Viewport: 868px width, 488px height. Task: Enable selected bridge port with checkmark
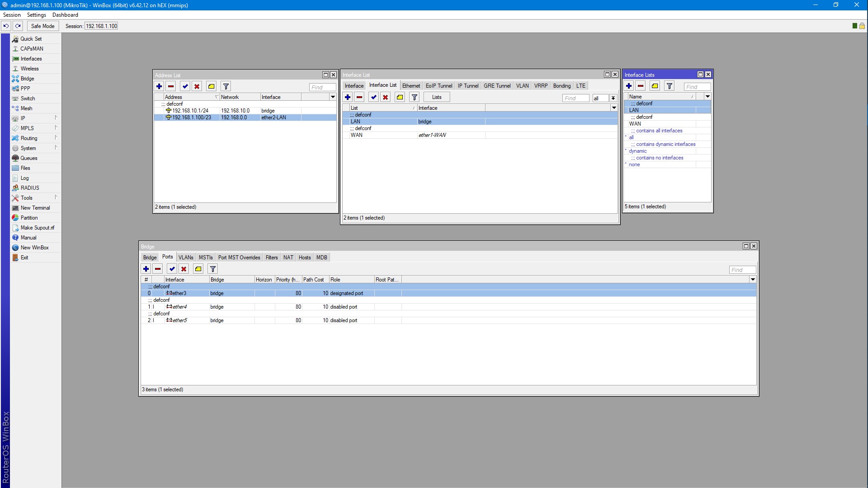172,269
